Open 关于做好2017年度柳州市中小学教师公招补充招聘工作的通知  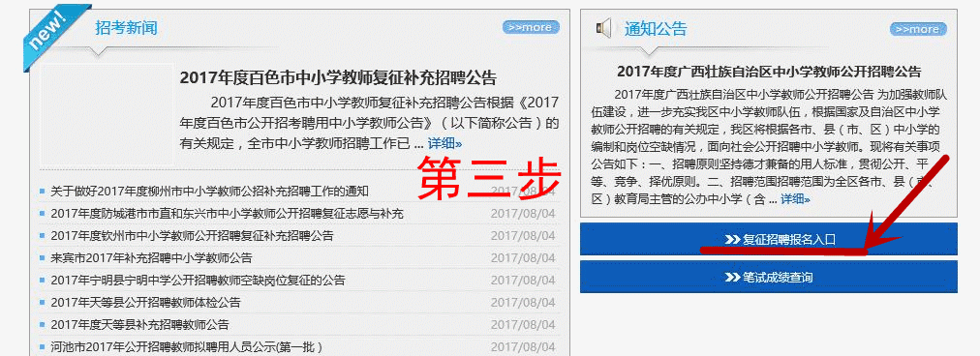pyautogui.click(x=210, y=192)
